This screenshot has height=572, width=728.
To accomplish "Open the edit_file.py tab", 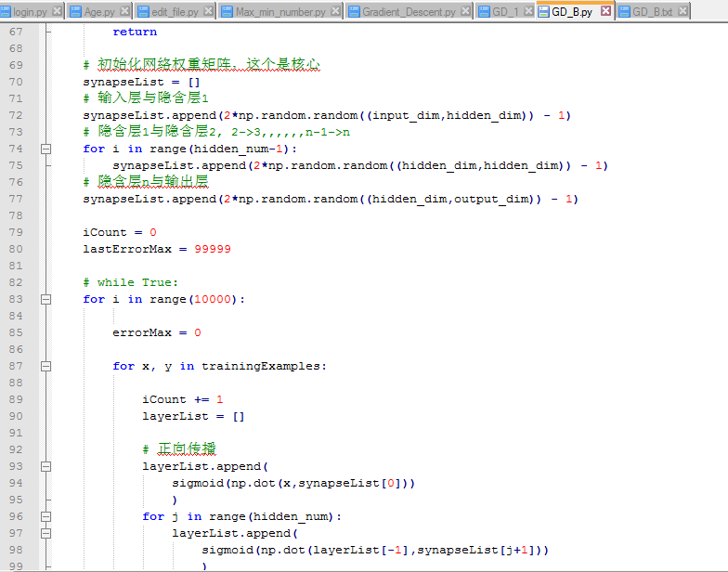I will pyautogui.click(x=175, y=11).
